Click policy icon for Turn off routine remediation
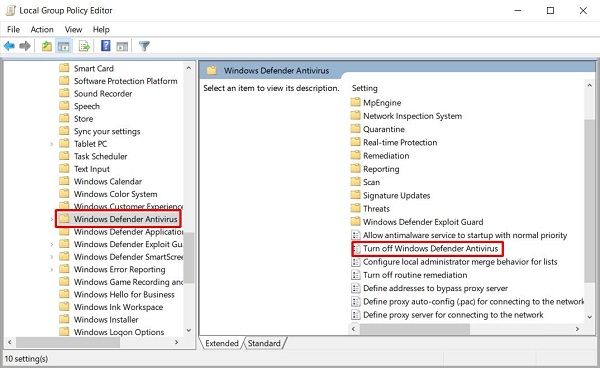Viewport: 600px width, 368px height. tap(356, 275)
